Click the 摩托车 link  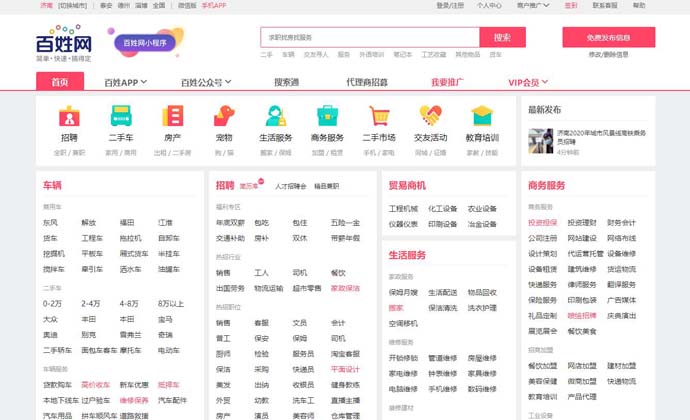(131, 350)
